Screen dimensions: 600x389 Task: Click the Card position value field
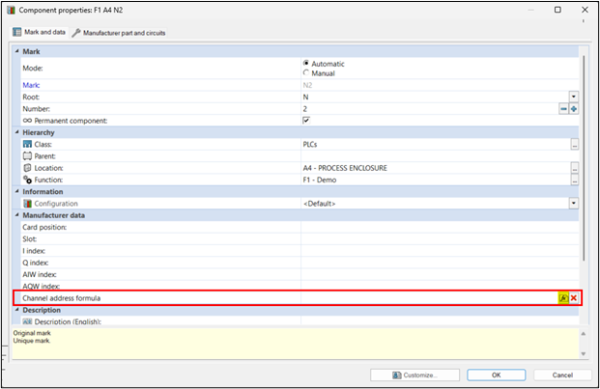point(440,227)
